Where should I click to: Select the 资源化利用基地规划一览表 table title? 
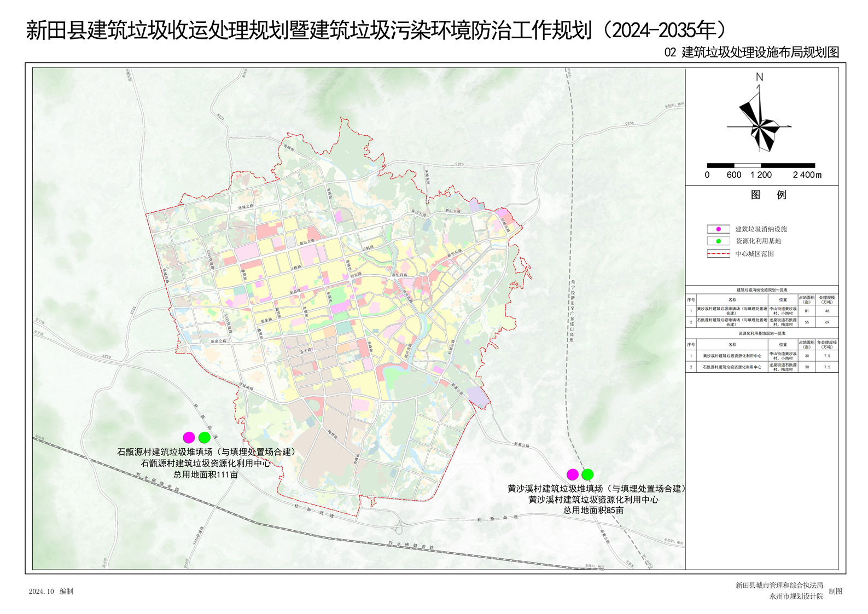761,333
